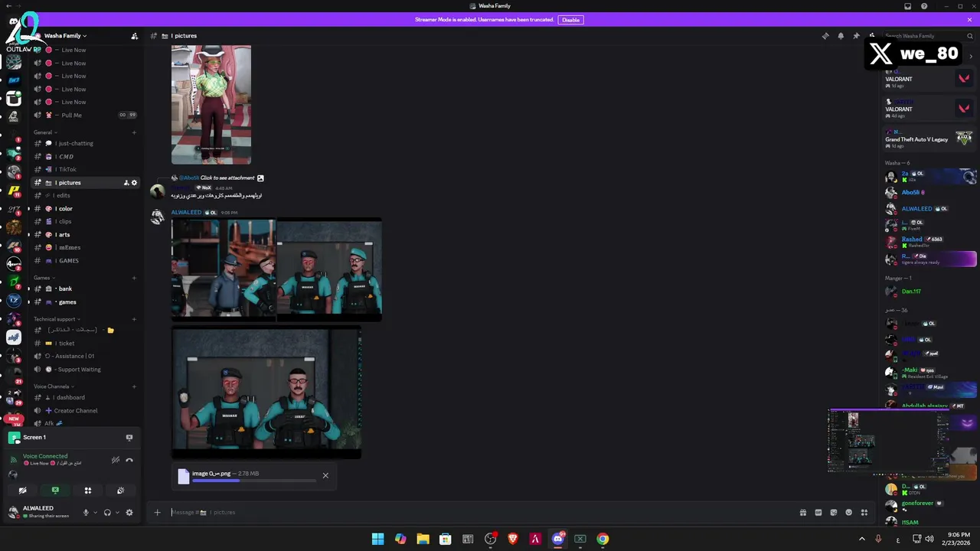Open the clips channel
The width and height of the screenshot is (980, 551).
(85, 222)
